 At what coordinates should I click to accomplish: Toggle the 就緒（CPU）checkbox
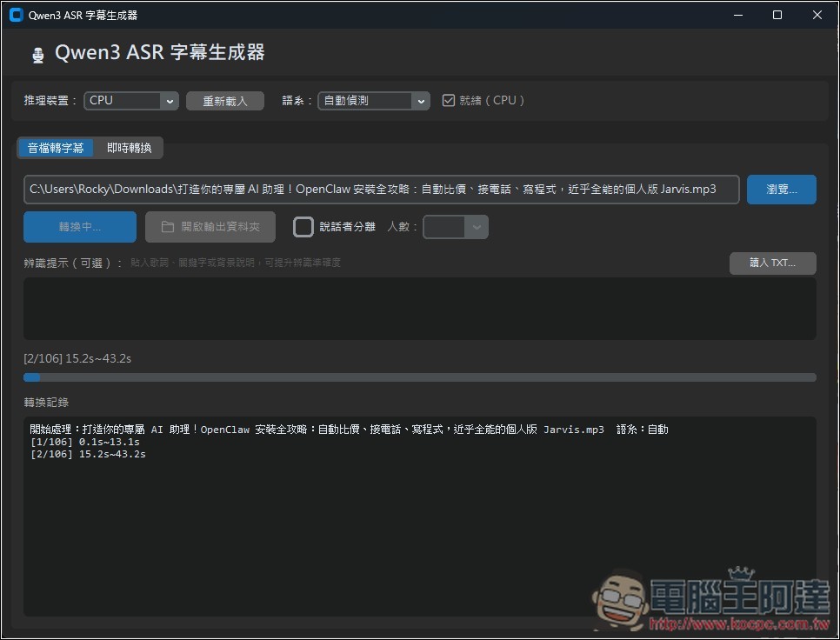[x=448, y=100]
